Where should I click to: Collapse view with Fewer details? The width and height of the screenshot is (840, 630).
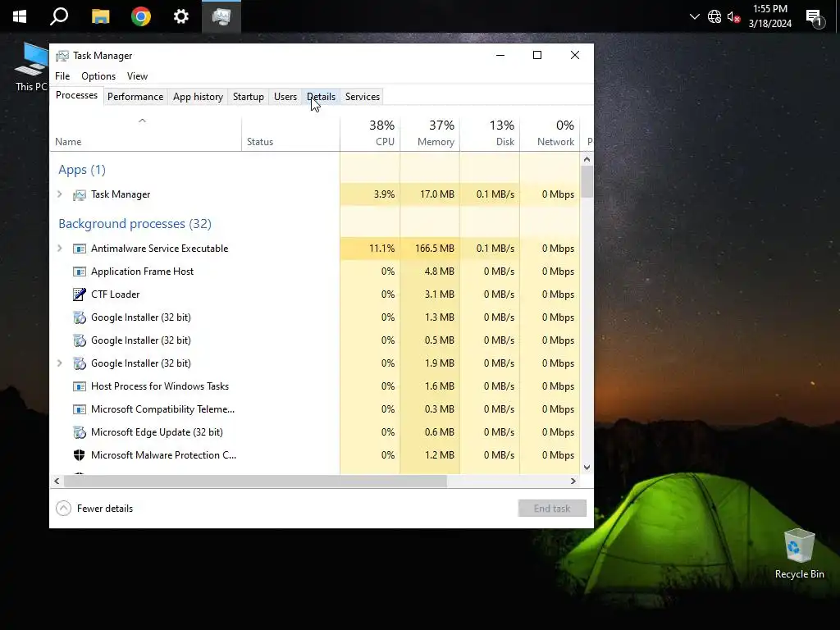tap(94, 509)
